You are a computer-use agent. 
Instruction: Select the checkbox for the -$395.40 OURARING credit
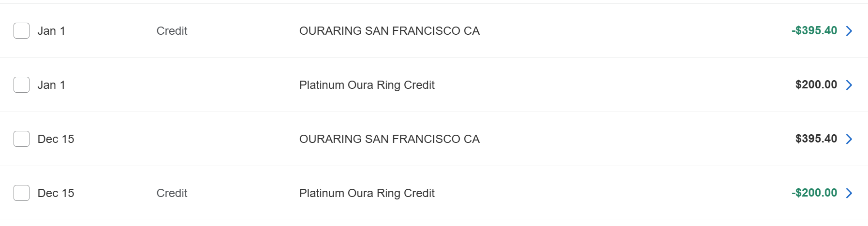pyautogui.click(x=21, y=31)
